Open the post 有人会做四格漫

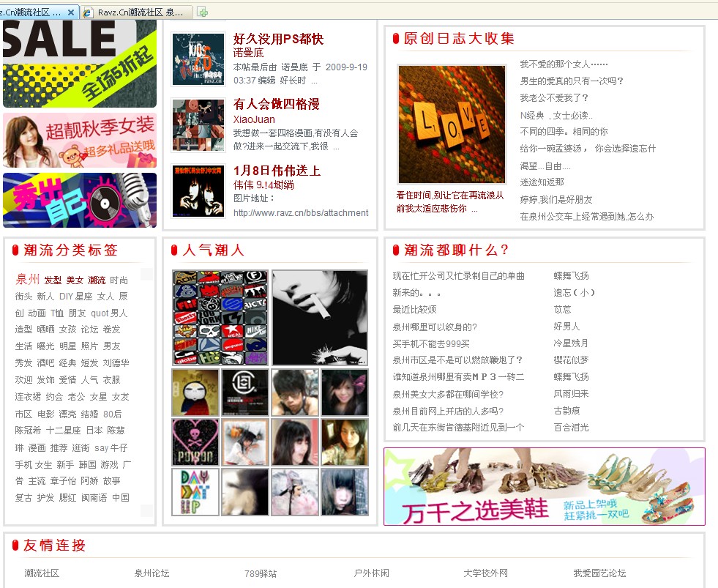click(276, 104)
